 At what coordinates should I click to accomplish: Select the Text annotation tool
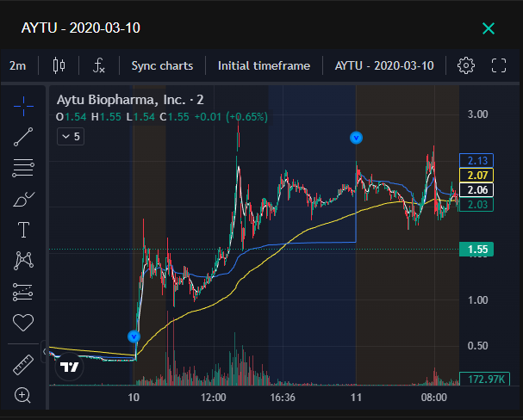[x=23, y=230]
